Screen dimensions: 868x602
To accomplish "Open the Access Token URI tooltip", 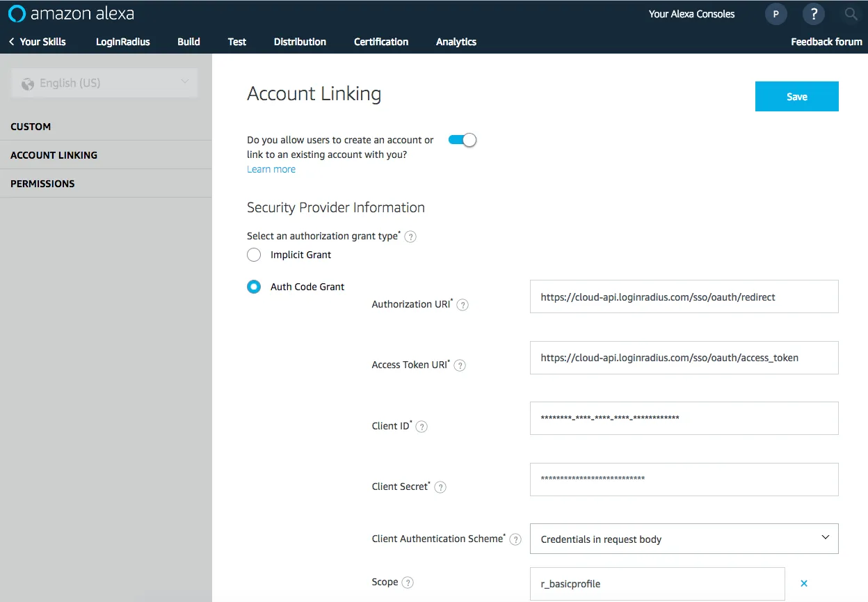I will pos(460,365).
